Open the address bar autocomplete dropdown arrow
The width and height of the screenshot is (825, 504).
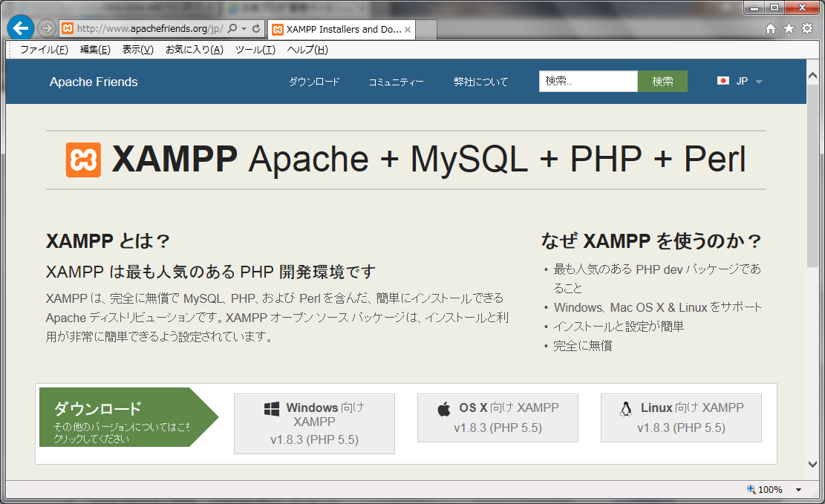coord(244,29)
